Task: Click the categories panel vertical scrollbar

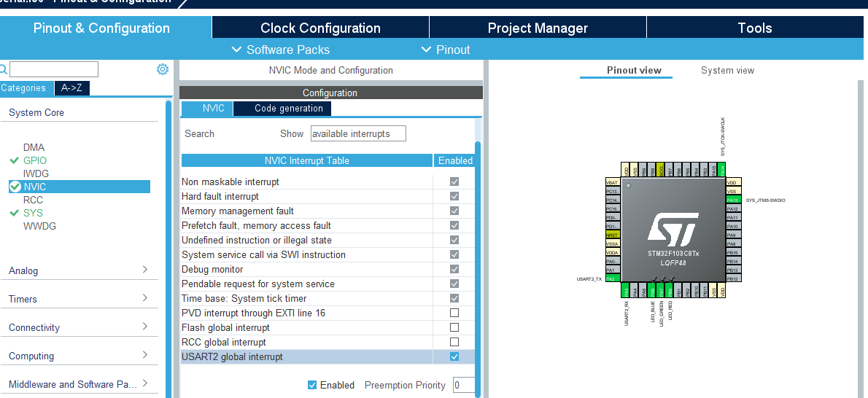Action: [168, 249]
